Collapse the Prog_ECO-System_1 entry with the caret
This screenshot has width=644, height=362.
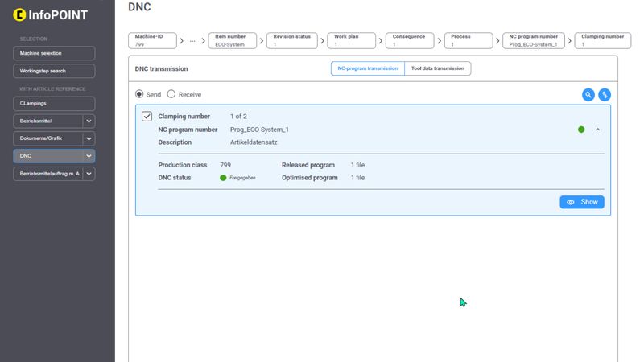(x=597, y=130)
